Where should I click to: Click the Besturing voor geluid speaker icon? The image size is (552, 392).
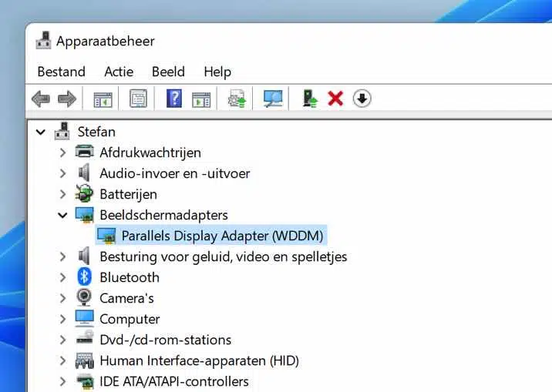click(x=84, y=256)
